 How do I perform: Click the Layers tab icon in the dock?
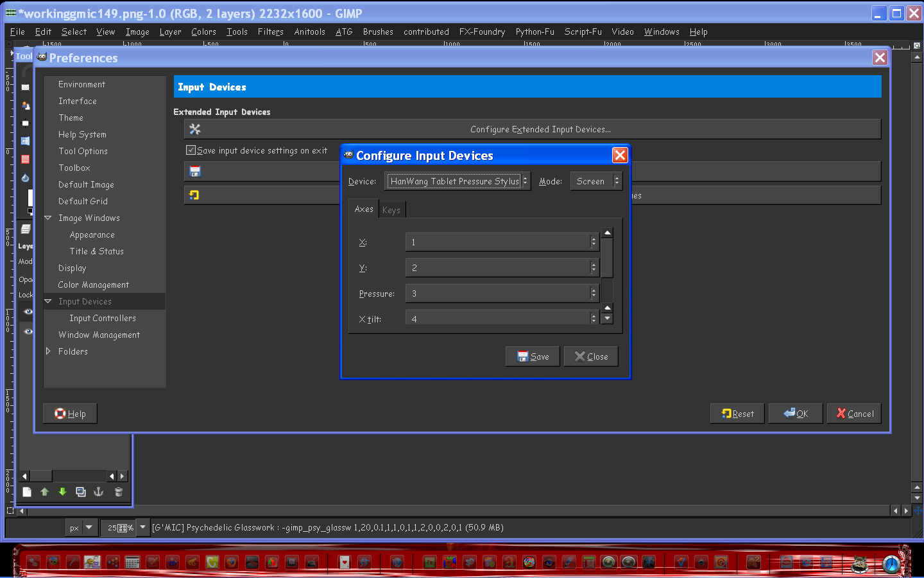26,229
